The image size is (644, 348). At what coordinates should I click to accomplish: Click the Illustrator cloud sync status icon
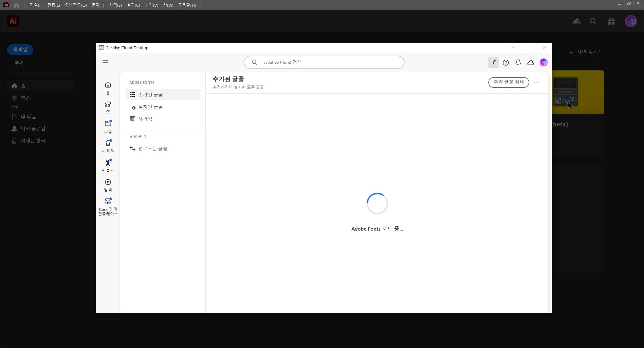click(577, 21)
